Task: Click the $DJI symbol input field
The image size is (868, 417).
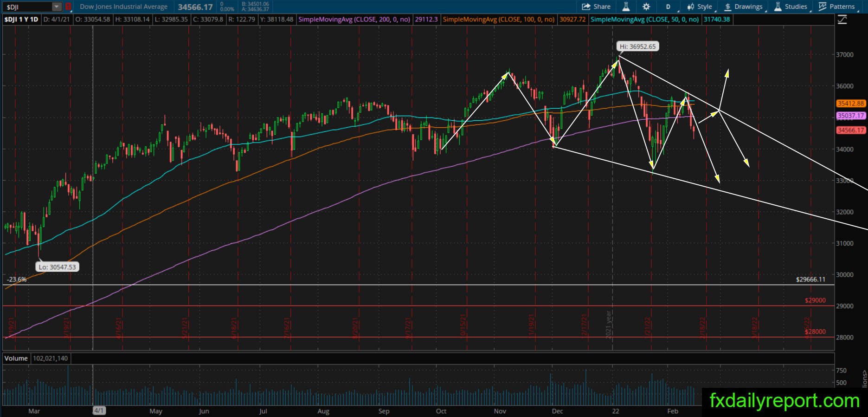Action: pos(27,7)
